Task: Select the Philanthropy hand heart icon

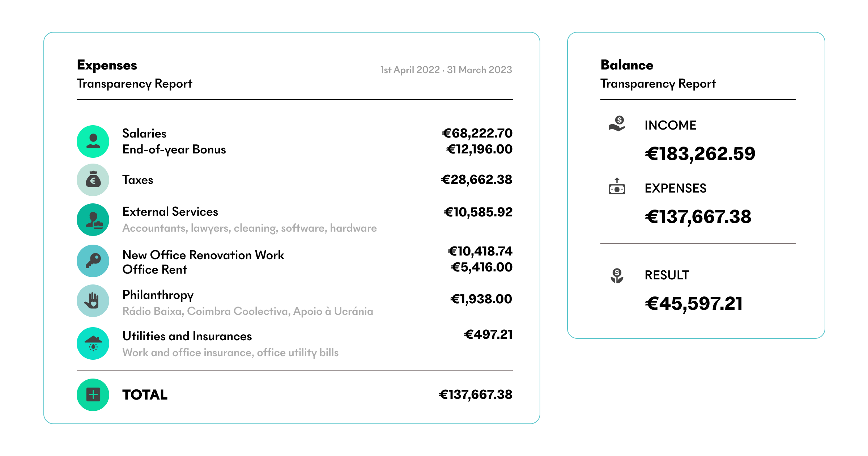Action: point(93,301)
